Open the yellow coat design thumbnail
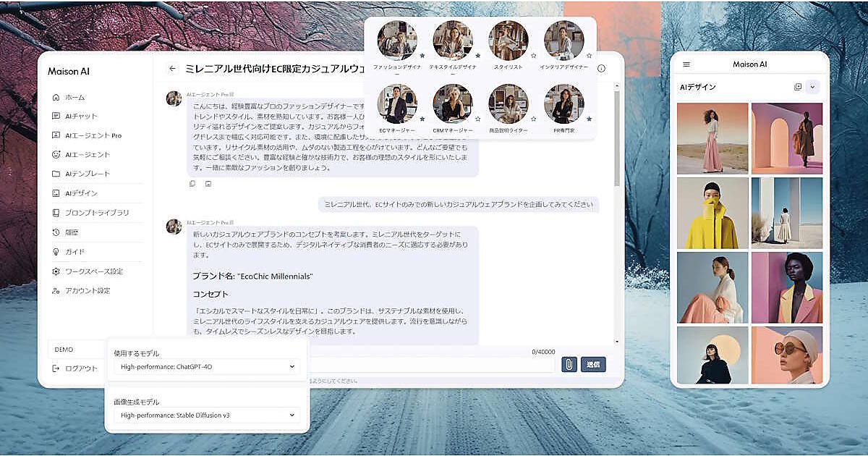The height and width of the screenshot is (456, 868). point(712,213)
